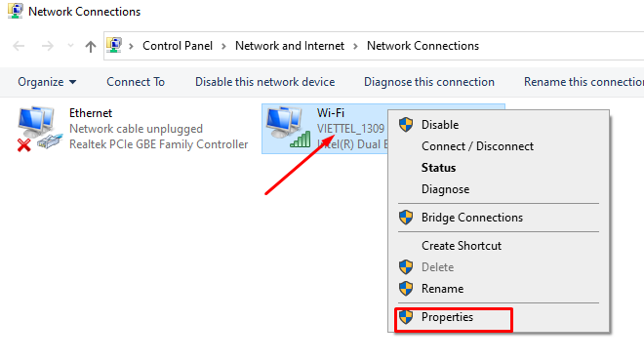Open Network and Internet breadcrumb link
The width and height of the screenshot is (644, 361).
[x=290, y=46]
